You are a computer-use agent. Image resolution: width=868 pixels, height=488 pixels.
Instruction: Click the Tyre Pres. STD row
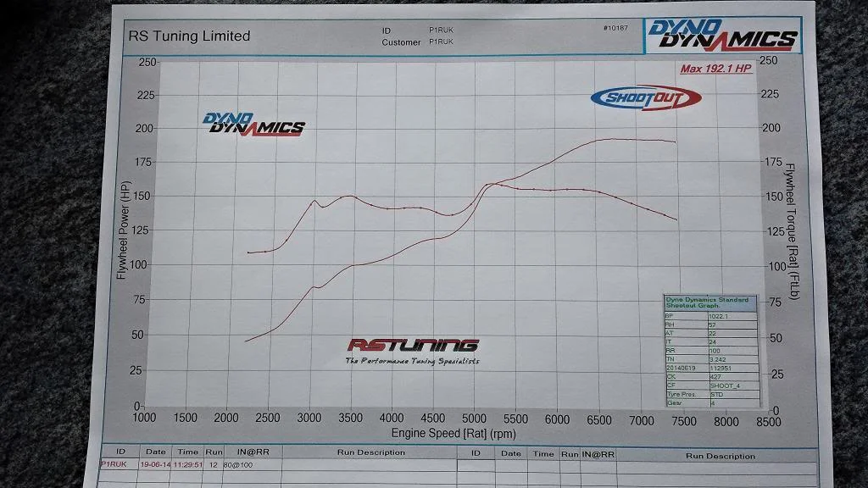pos(712,395)
